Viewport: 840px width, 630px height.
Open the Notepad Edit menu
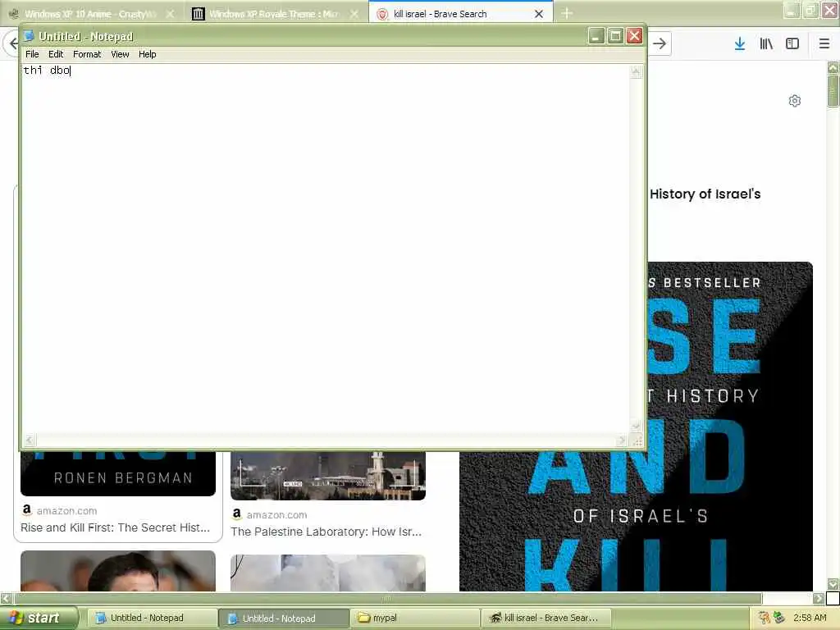(x=56, y=54)
